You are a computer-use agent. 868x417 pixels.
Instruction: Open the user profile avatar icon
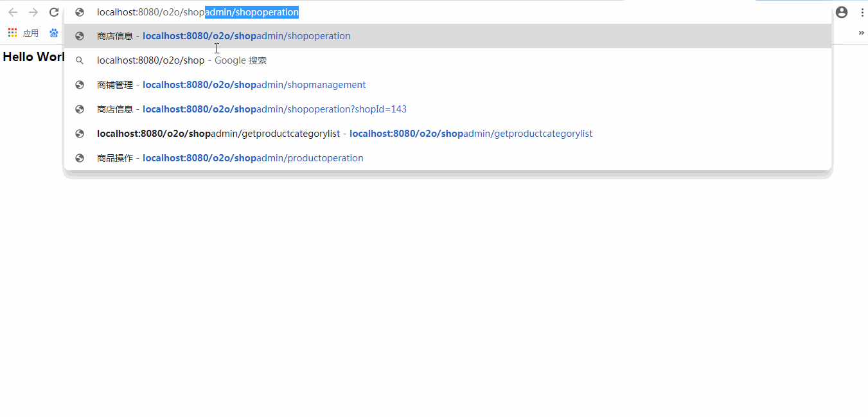pos(842,12)
